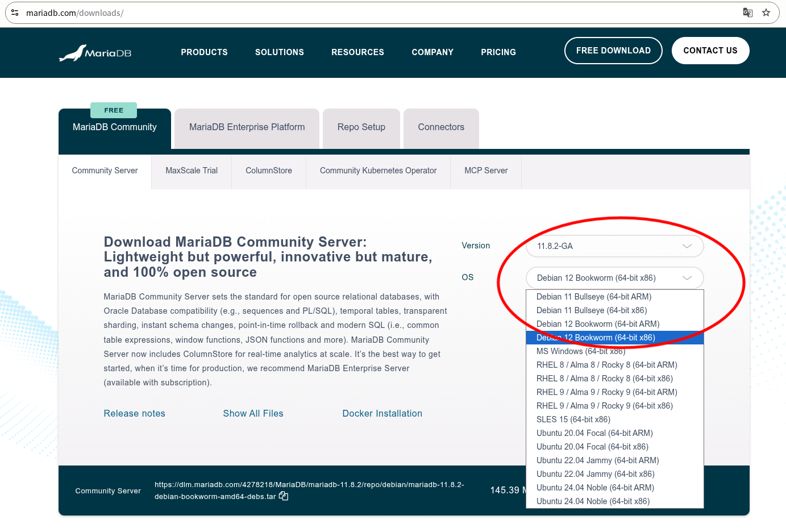
Task: Switch to MariaDB Enterprise Platform tab
Action: [247, 128]
